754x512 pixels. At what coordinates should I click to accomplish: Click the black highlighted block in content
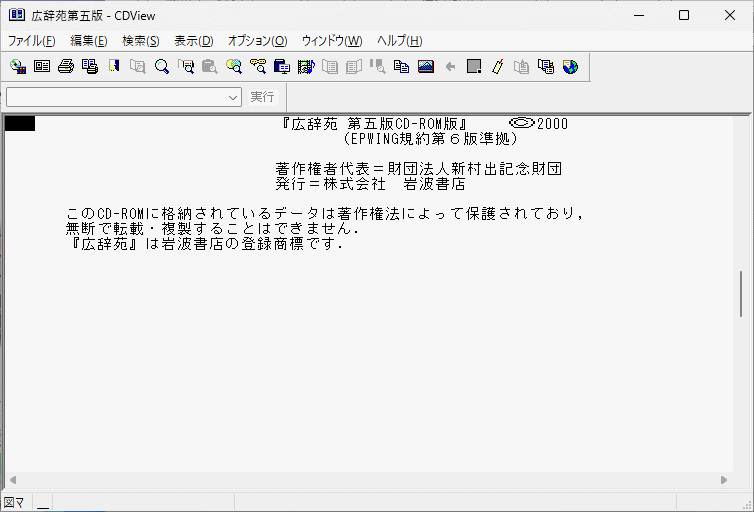(20, 124)
